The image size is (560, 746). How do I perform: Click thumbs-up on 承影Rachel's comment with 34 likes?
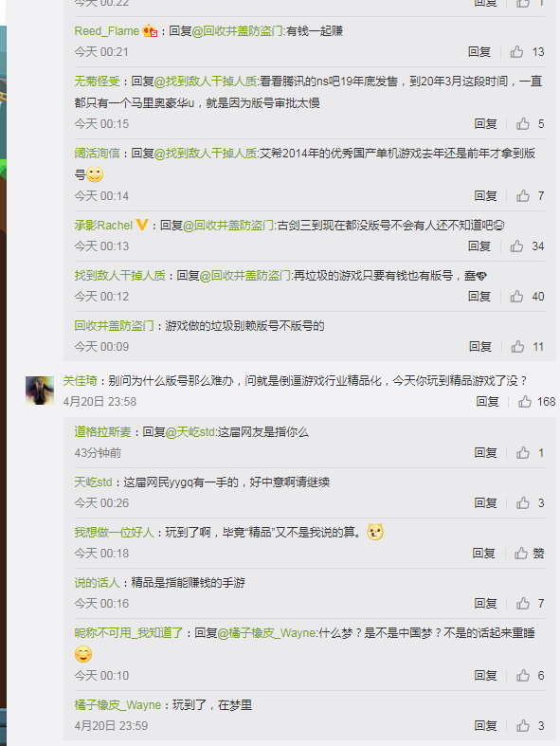516,246
